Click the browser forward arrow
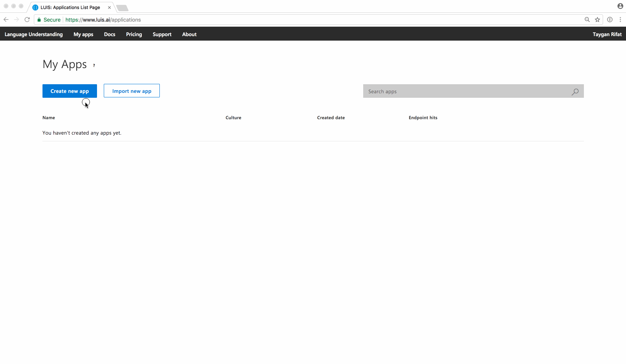This screenshot has width=626, height=364. (17, 20)
